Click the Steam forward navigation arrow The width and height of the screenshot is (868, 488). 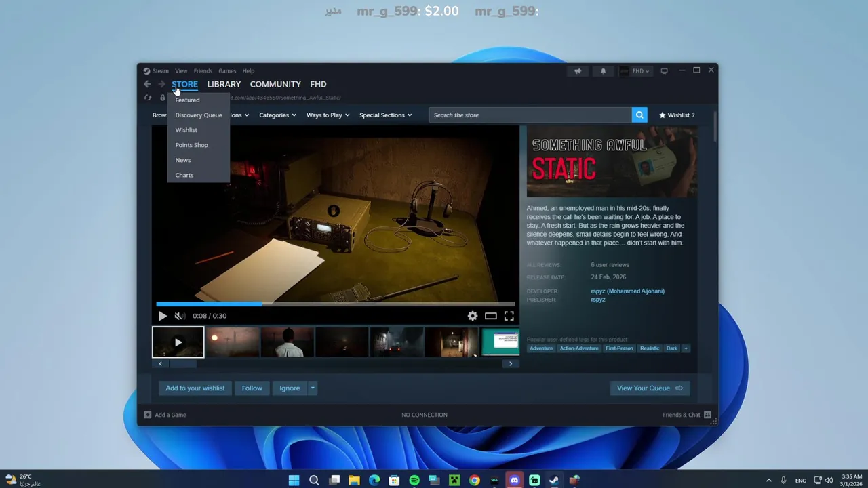coord(161,84)
